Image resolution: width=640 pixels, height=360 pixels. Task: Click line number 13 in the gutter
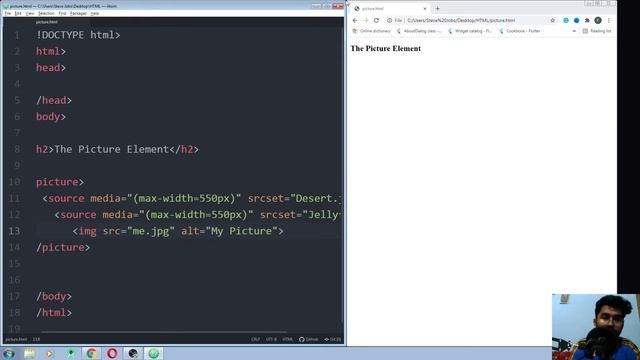coord(14,231)
